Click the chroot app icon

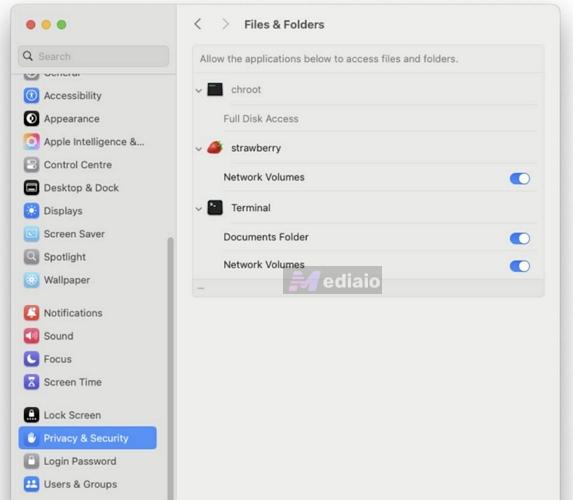click(215, 89)
